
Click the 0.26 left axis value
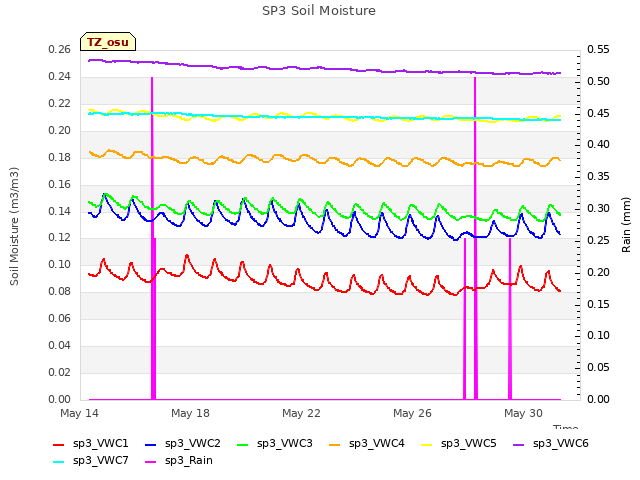(60, 50)
